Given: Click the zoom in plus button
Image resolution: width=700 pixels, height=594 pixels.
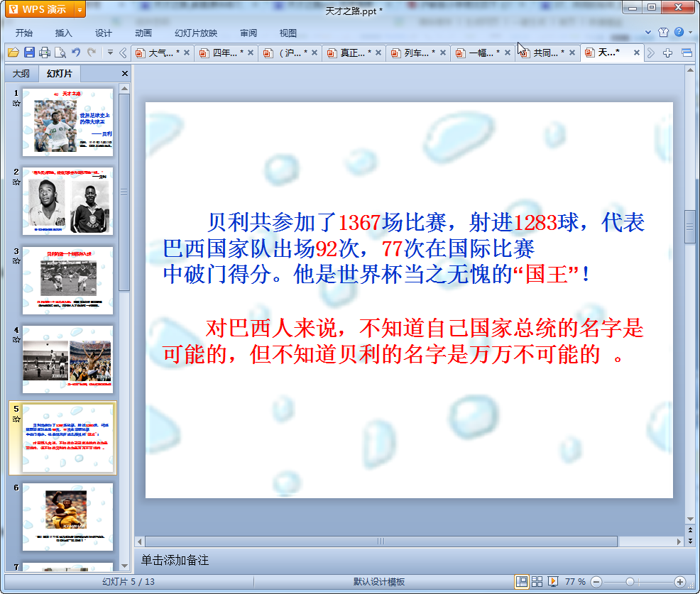Looking at the screenshot, I should [x=679, y=582].
